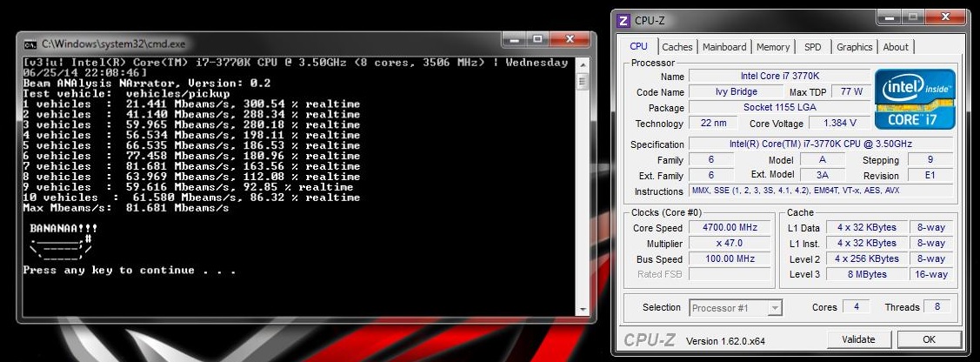This screenshot has width=980, height=362.
Task: Click the '10 vehicles : 61.580 Mbeams/s' line
Action: pos(191,198)
